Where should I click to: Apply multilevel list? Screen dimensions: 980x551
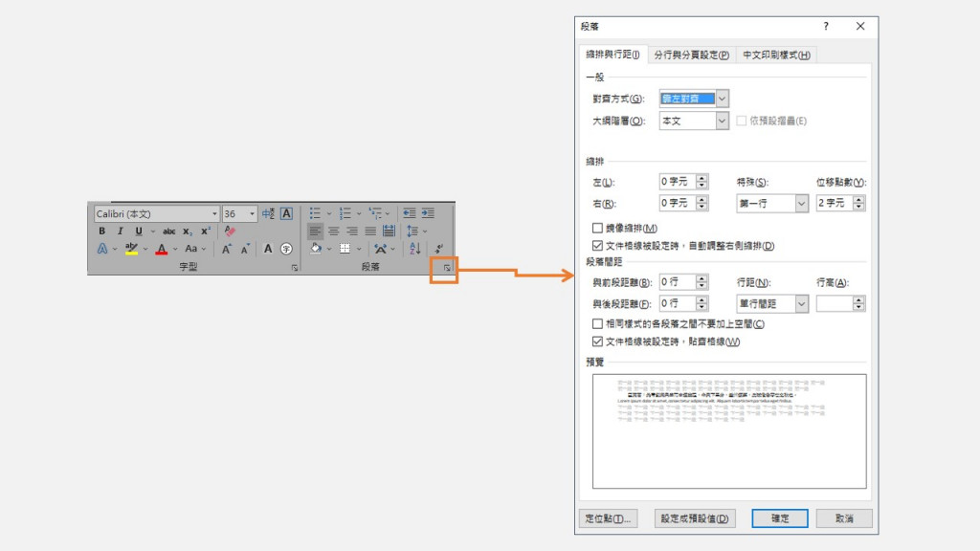[375, 213]
